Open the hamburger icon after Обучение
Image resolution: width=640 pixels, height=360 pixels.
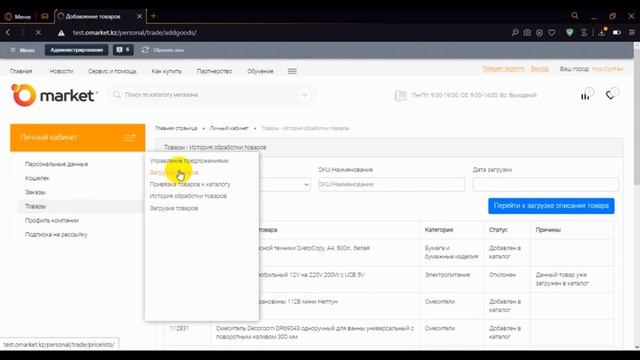292,71
